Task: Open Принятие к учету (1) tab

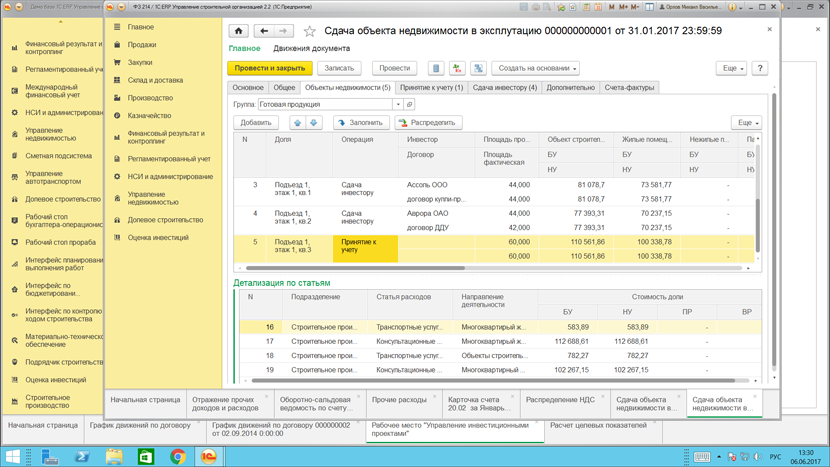Action: (431, 88)
